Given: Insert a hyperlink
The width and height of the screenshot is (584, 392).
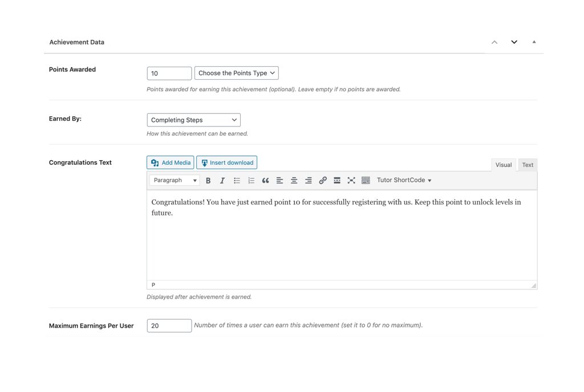Looking at the screenshot, I should coord(323,180).
